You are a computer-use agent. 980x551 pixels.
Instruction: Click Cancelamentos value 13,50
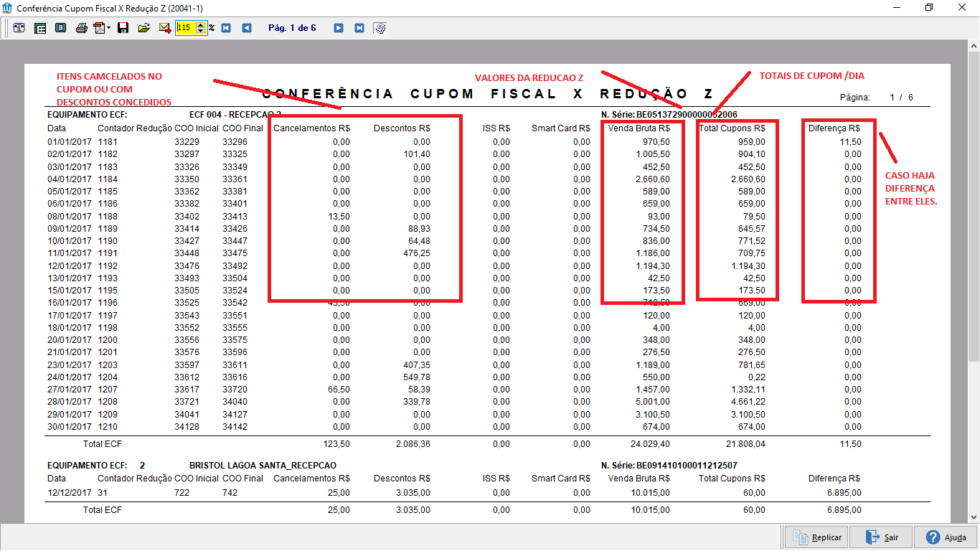(338, 216)
